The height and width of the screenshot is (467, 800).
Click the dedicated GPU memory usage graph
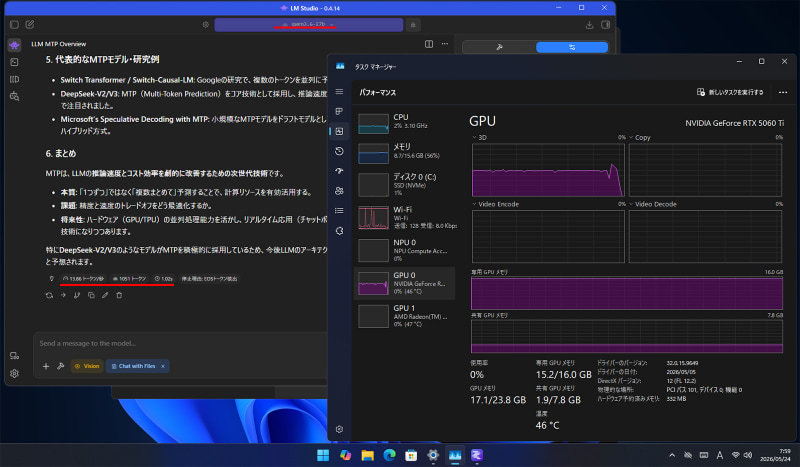(627, 293)
